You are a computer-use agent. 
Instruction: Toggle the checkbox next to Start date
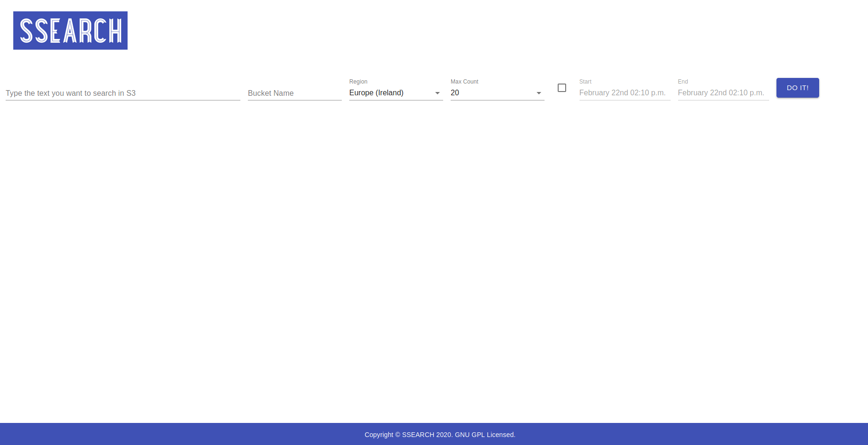pyautogui.click(x=562, y=88)
